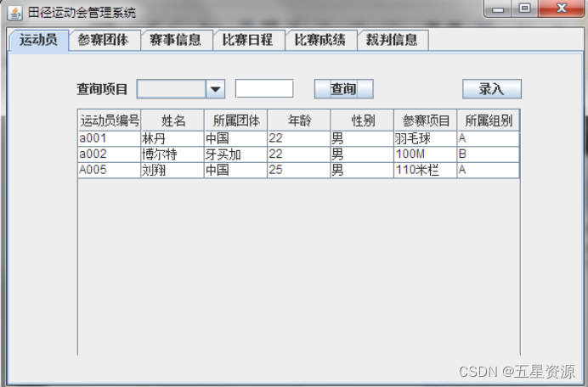Select the event cell 110米栏

(426, 170)
